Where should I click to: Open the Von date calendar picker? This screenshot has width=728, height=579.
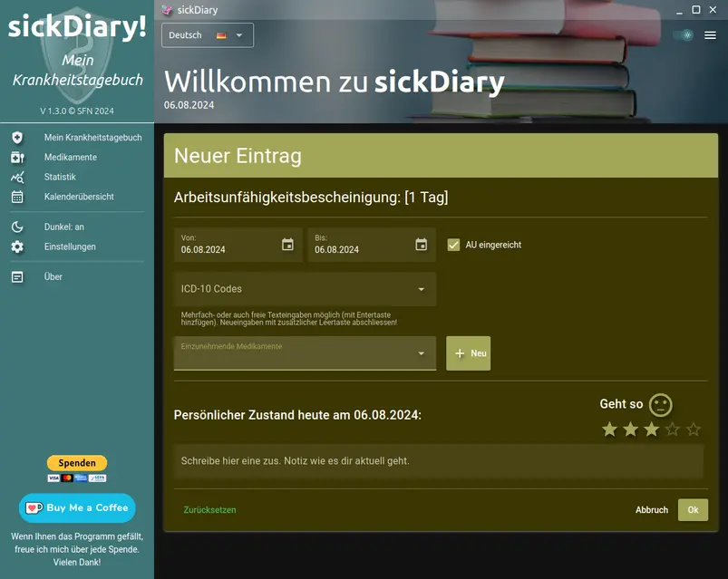tap(288, 244)
